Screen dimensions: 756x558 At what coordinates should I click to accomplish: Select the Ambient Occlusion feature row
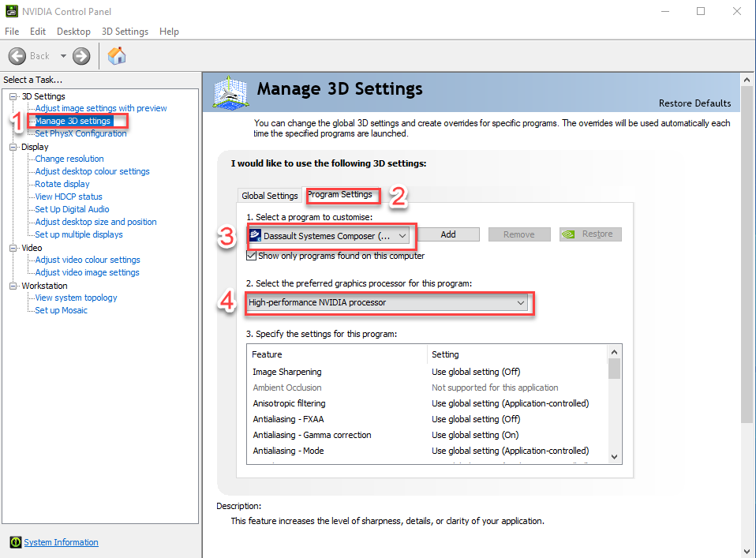point(427,388)
